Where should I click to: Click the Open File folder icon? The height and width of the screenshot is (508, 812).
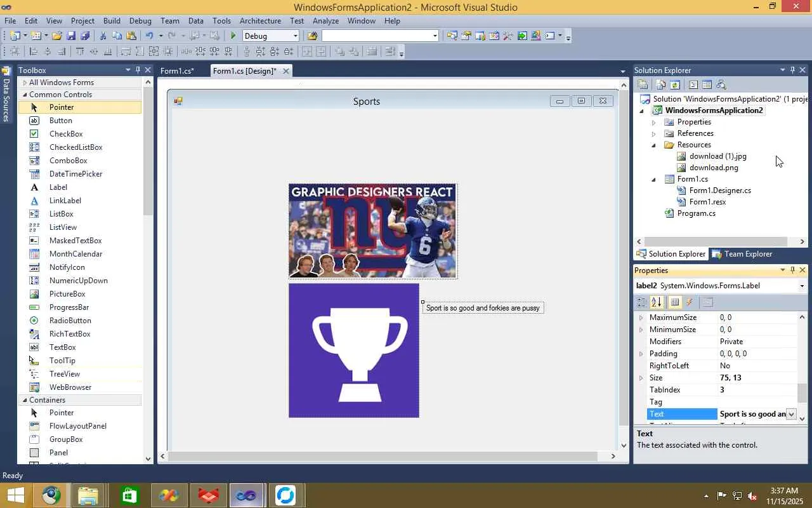point(57,36)
